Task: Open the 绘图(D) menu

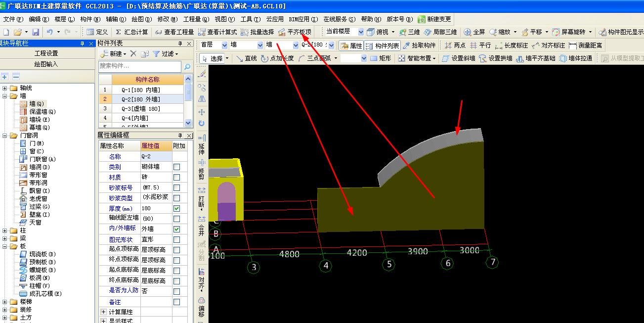Action: pos(142,19)
